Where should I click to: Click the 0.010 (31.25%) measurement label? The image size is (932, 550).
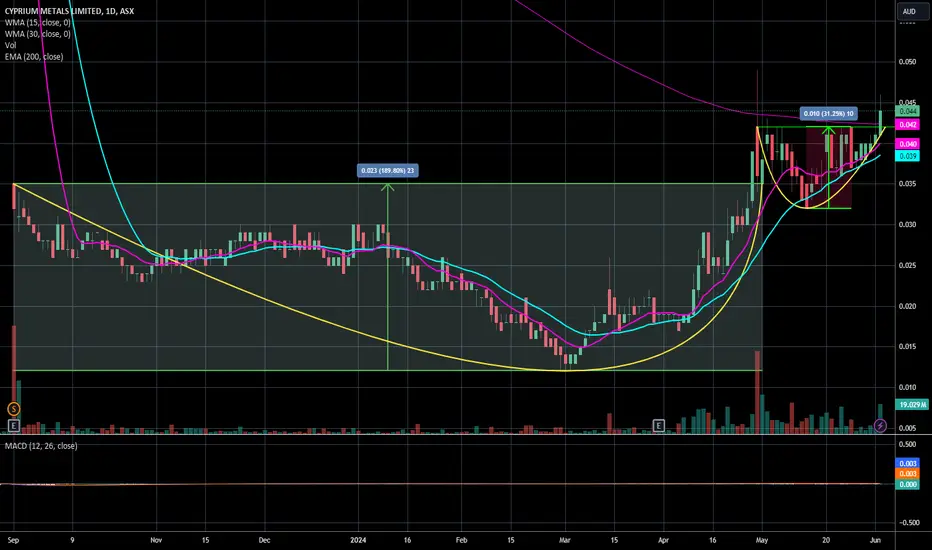coord(829,113)
